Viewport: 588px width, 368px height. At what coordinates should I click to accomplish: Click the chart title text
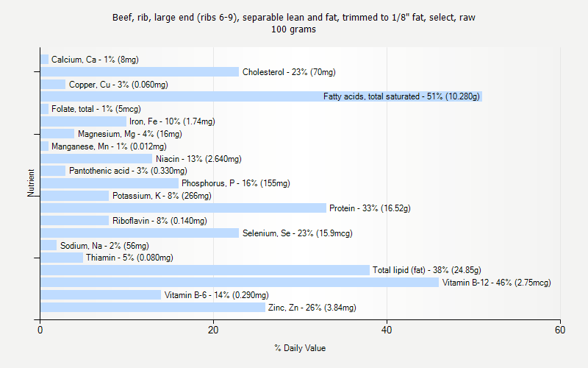click(294, 17)
